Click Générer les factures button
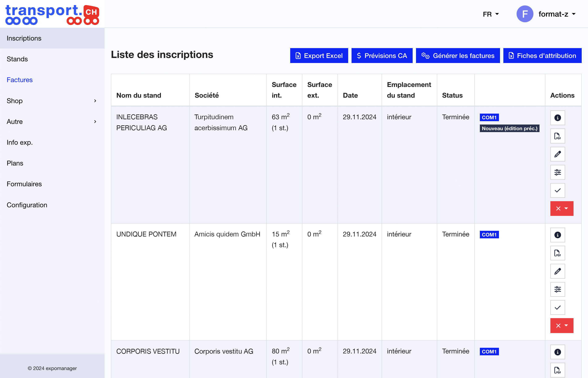 click(458, 56)
